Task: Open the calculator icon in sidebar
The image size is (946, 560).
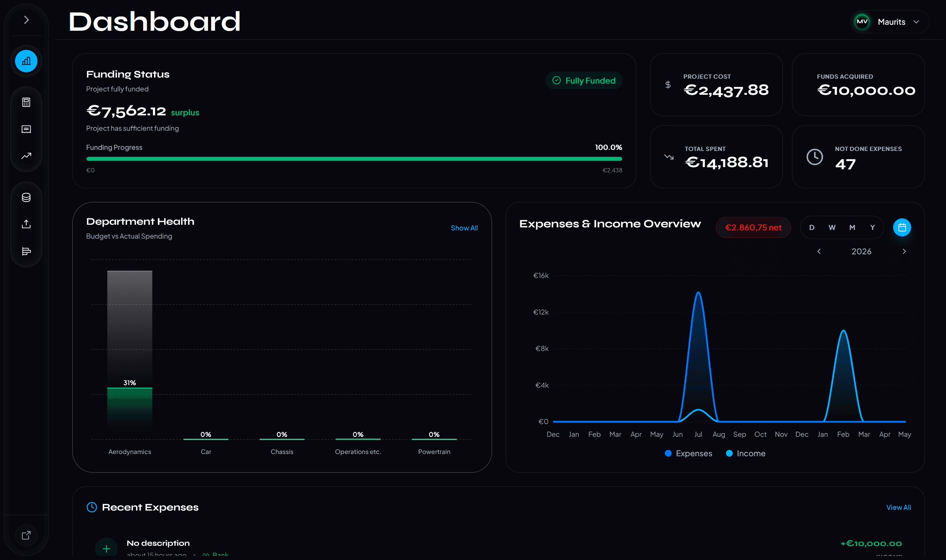Action: (26, 102)
